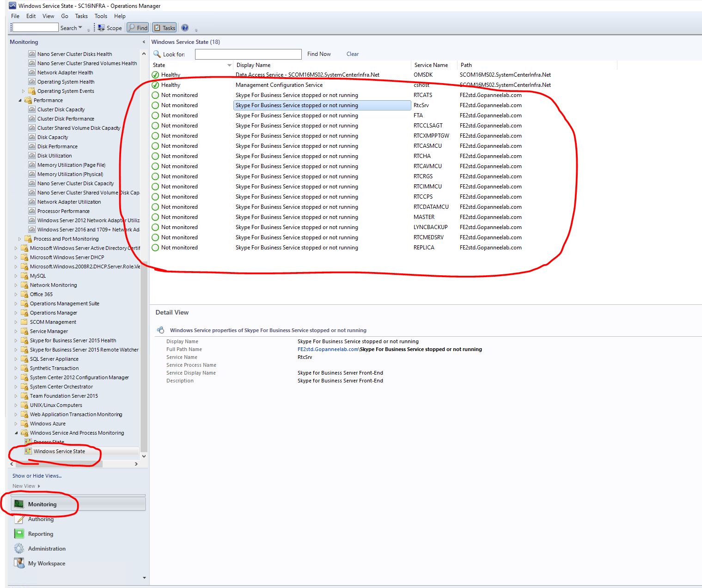Expand the Process and Port Monitoring folder
702x588 pixels.
click(x=20, y=239)
